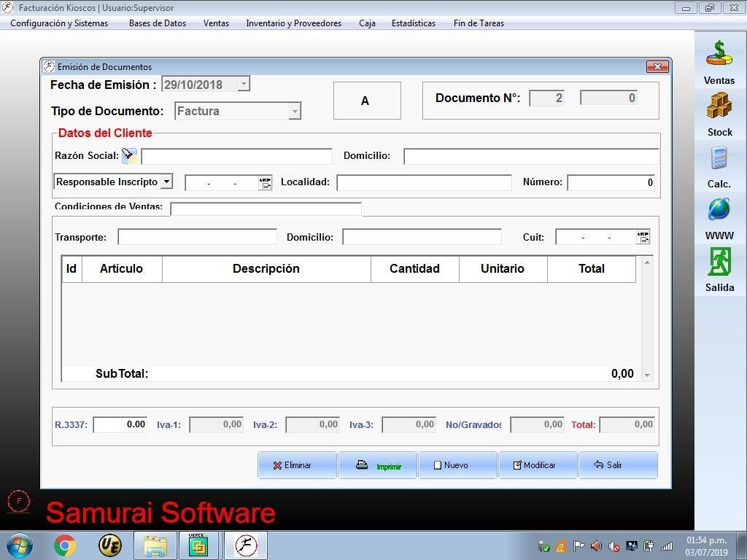
Task: Search client with Razón Social flashlight icon
Action: point(130,156)
